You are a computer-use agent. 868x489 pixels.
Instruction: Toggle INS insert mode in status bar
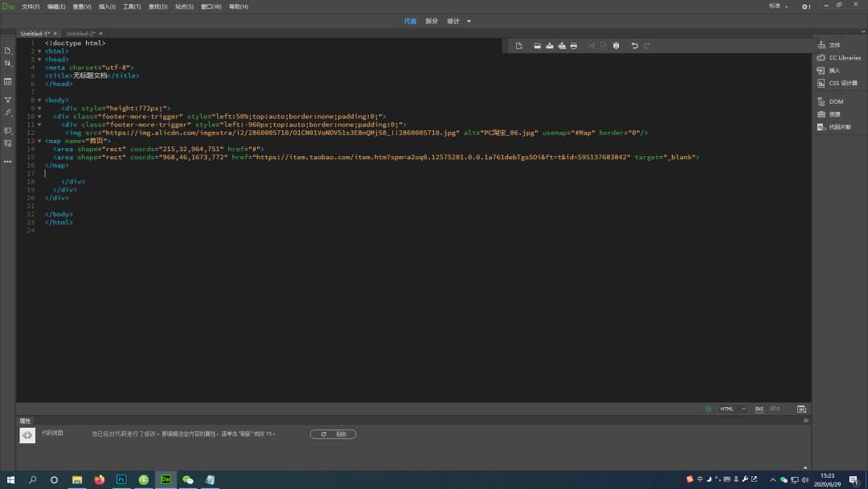(x=759, y=409)
